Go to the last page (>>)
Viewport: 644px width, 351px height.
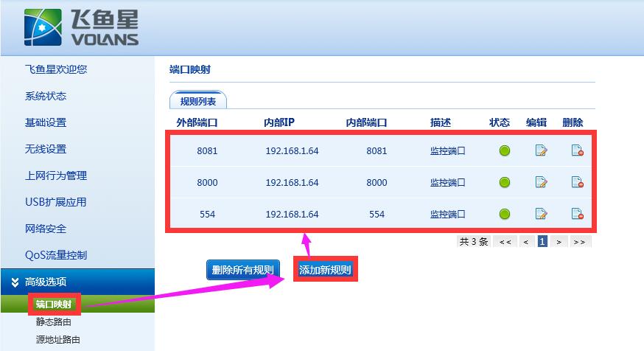(579, 242)
